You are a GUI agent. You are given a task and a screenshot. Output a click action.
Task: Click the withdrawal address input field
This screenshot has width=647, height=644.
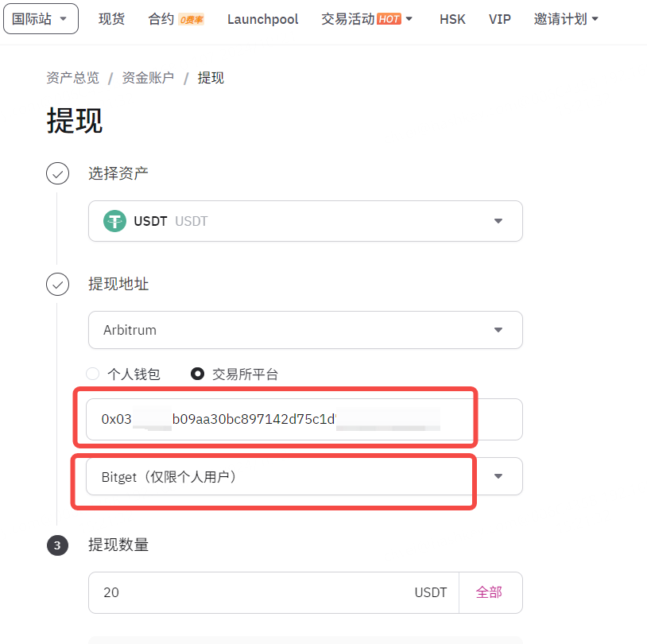pos(304,420)
